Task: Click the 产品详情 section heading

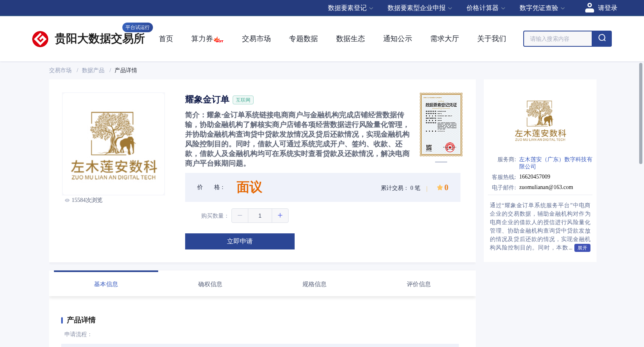Action: tap(81, 320)
